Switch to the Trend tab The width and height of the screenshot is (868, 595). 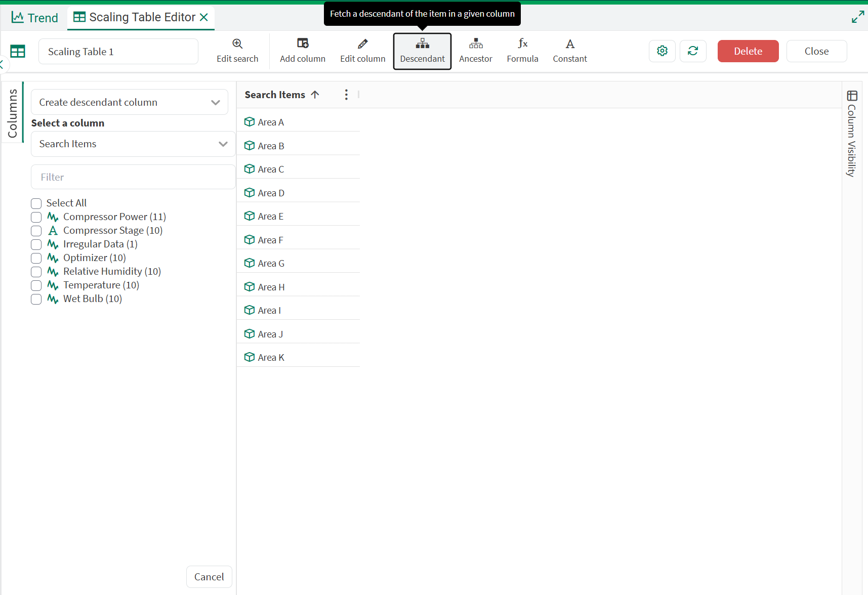(35, 18)
